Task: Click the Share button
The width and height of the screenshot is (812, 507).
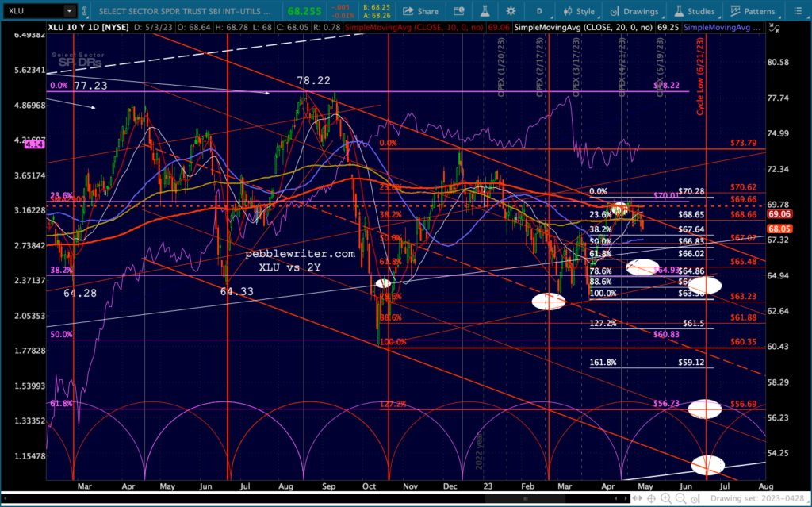Action: tap(421, 11)
